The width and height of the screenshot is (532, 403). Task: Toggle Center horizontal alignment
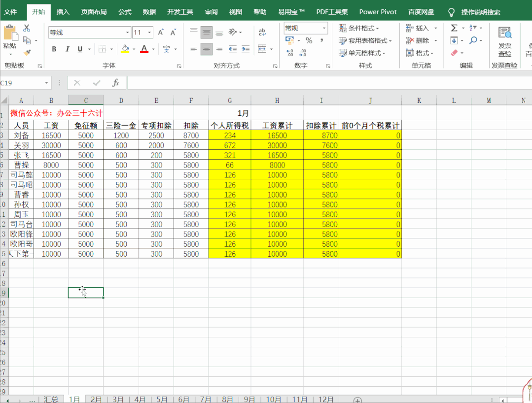point(206,49)
